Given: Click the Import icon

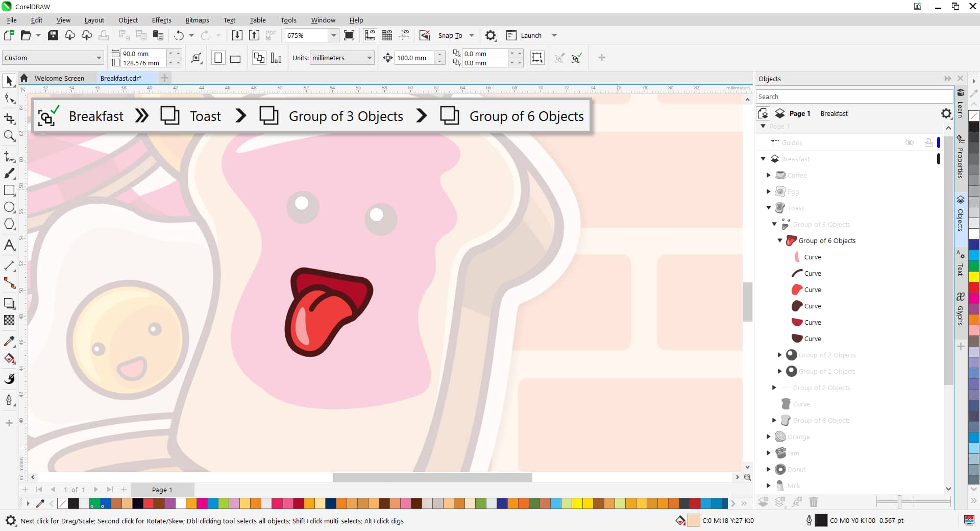Looking at the screenshot, I should 237,35.
